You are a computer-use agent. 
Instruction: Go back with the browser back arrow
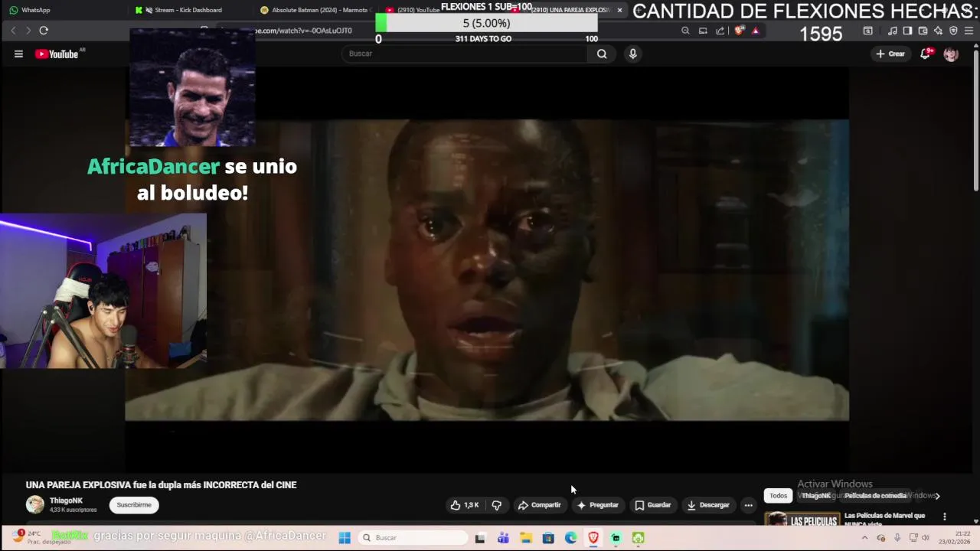click(x=13, y=31)
